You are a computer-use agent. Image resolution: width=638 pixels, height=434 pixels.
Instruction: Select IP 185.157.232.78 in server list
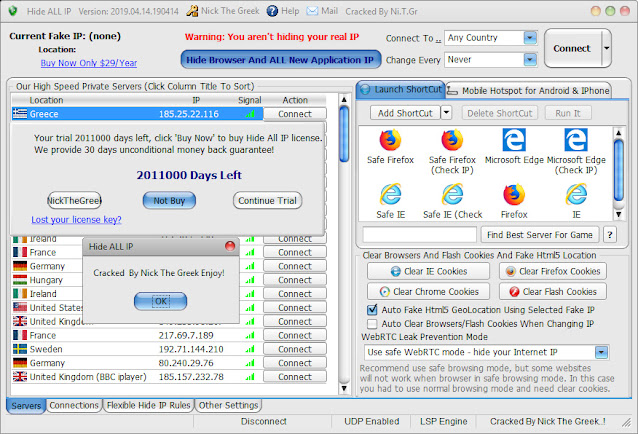point(191,377)
